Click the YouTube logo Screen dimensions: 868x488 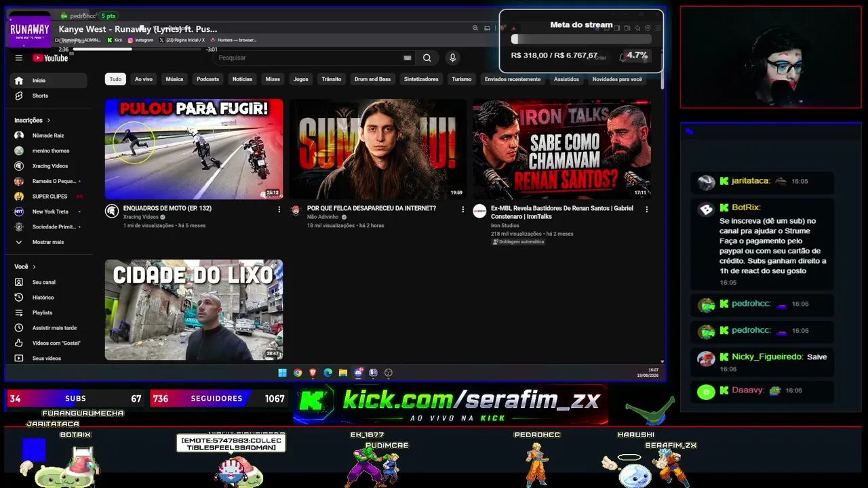point(50,58)
